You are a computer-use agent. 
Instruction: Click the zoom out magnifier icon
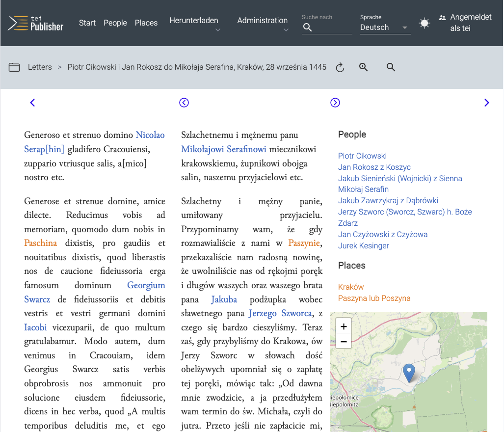click(391, 67)
